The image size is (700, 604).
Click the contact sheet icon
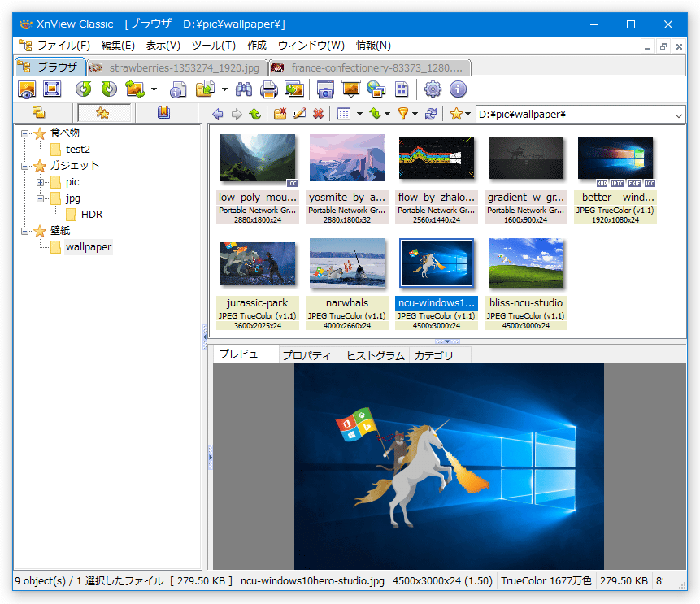click(402, 89)
